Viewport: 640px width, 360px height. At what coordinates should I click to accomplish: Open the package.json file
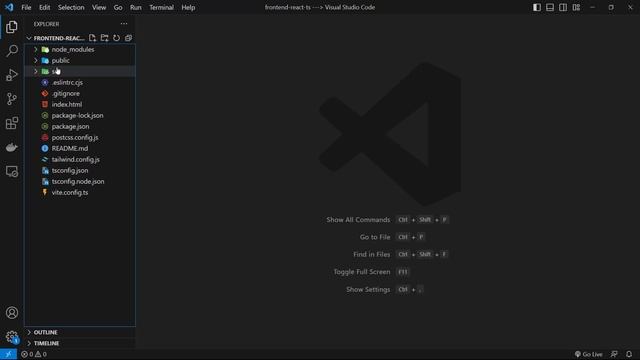pyautogui.click(x=80, y=127)
